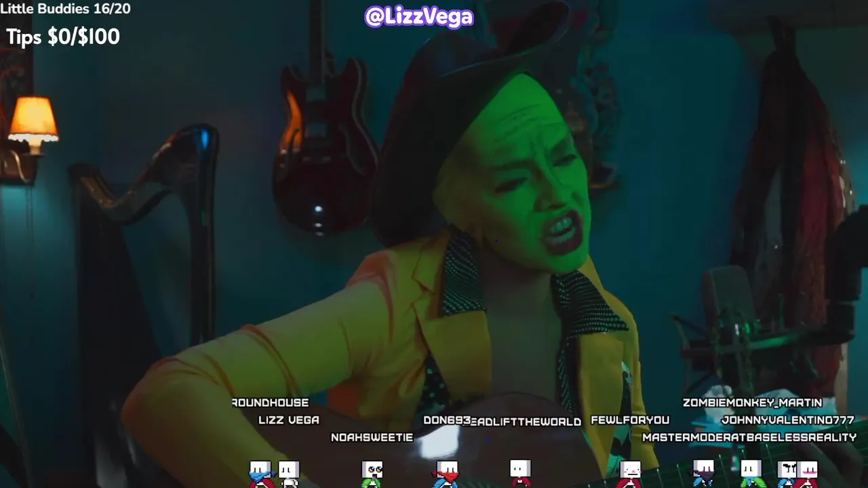Click the angry-eyebrows buddy character
Viewport: 868px width, 488px height.
coord(787,474)
